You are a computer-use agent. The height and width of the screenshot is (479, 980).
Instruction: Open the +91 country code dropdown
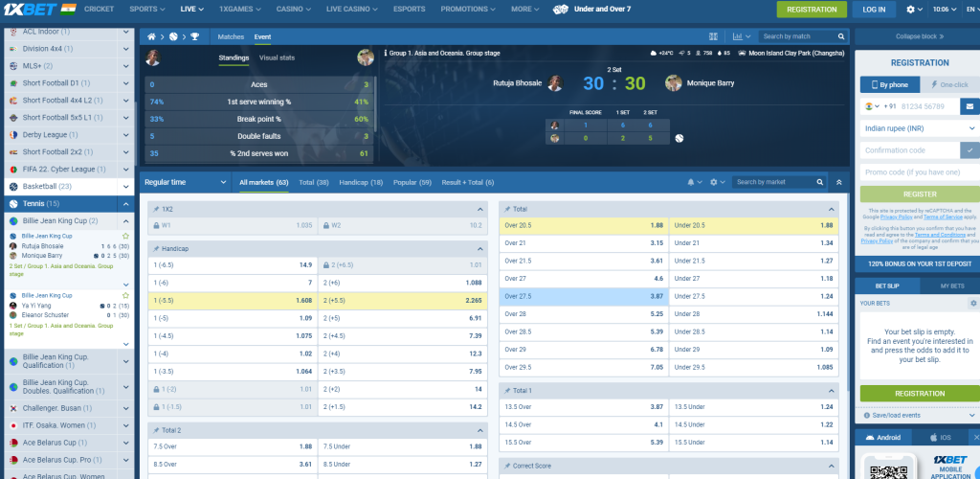[872, 106]
